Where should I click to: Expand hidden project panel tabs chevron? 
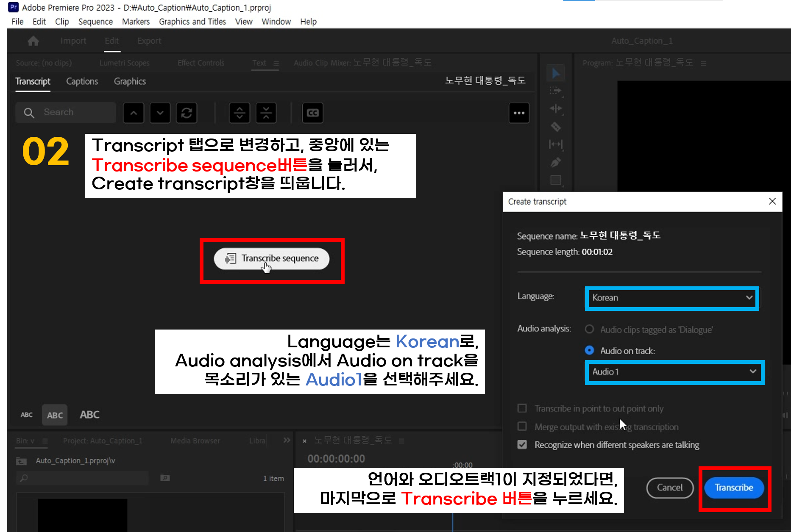(x=287, y=441)
